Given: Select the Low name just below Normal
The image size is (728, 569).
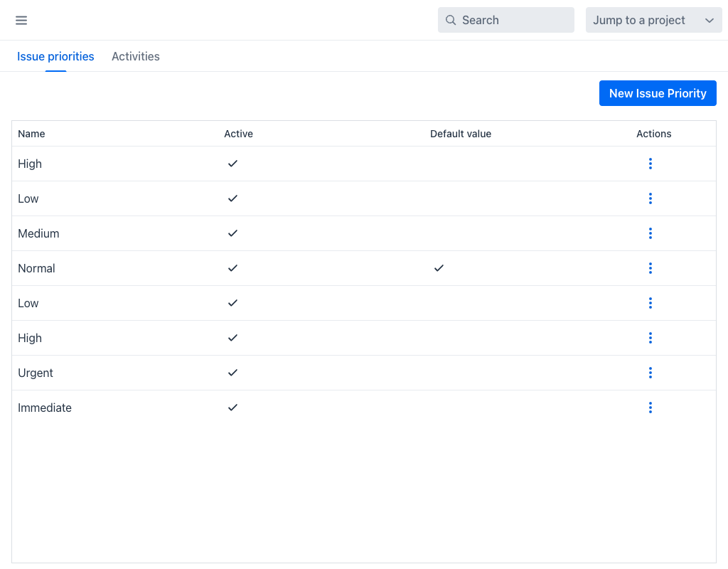Looking at the screenshot, I should click(x=28, y=303).
